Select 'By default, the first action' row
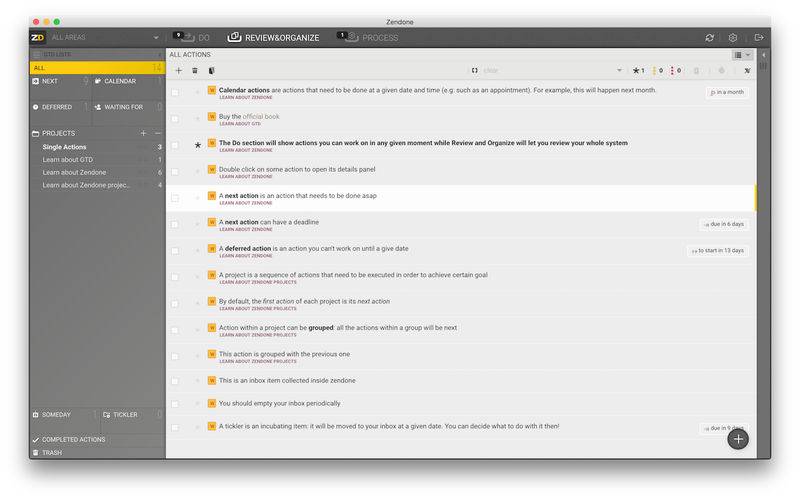Screen dimensions: 800x500 (460, 304)
